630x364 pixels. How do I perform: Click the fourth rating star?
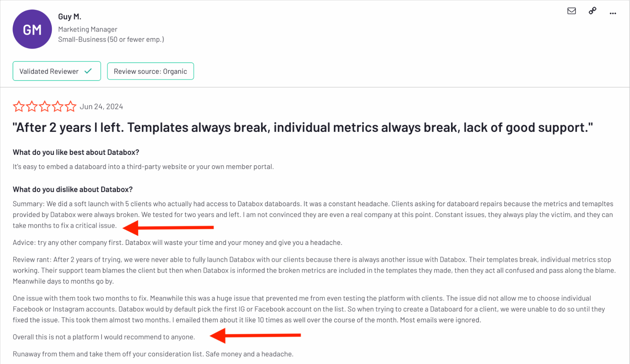coord(57,106)
